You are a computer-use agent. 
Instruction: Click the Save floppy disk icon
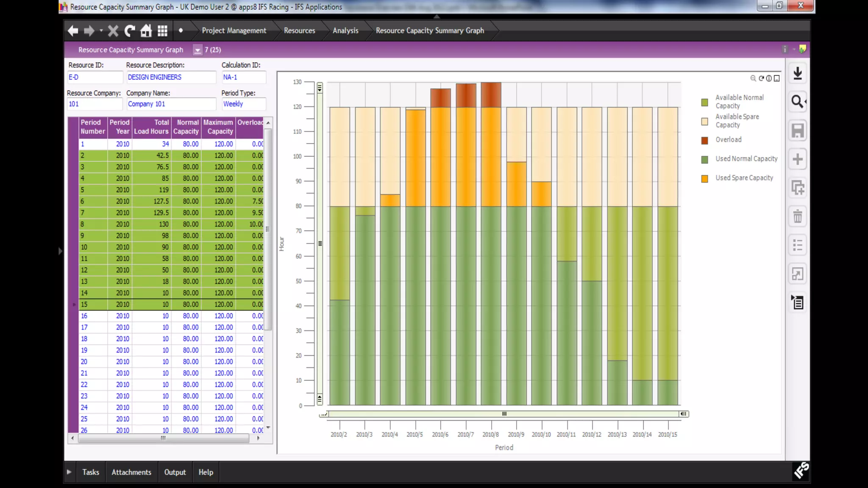(x=797, y=130)
